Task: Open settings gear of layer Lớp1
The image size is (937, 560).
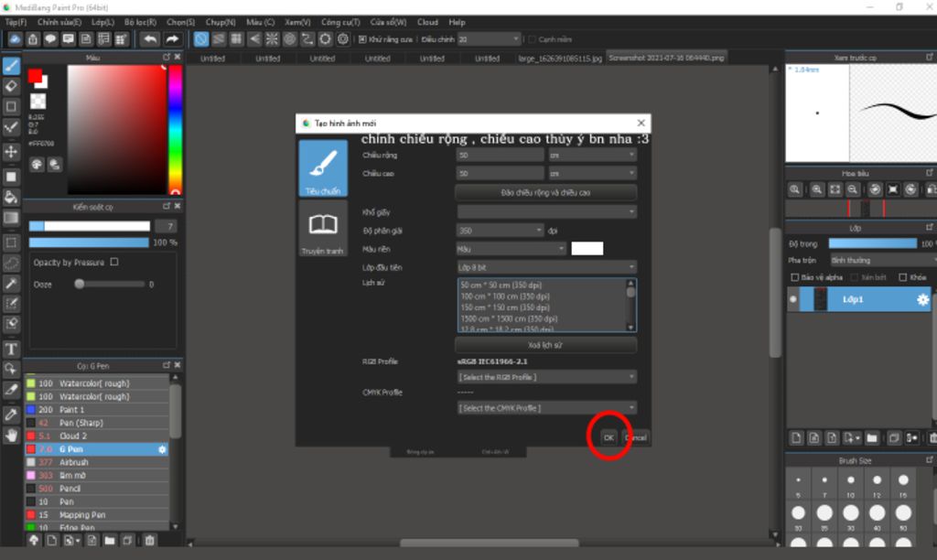Action: (x=922, y=299)
